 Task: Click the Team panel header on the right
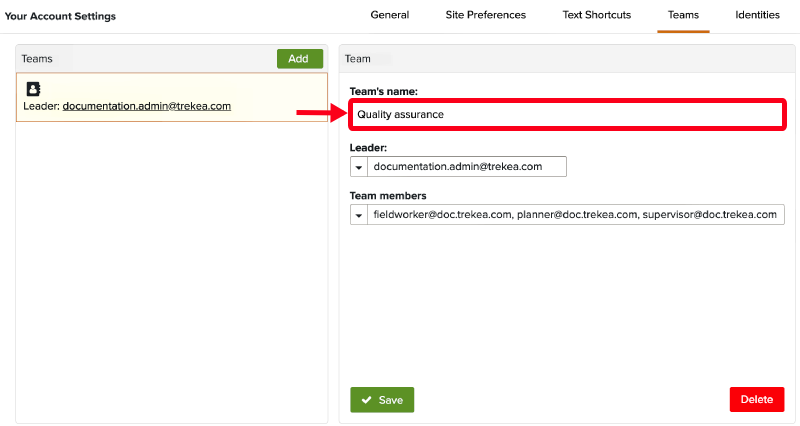tap(358, 59)
